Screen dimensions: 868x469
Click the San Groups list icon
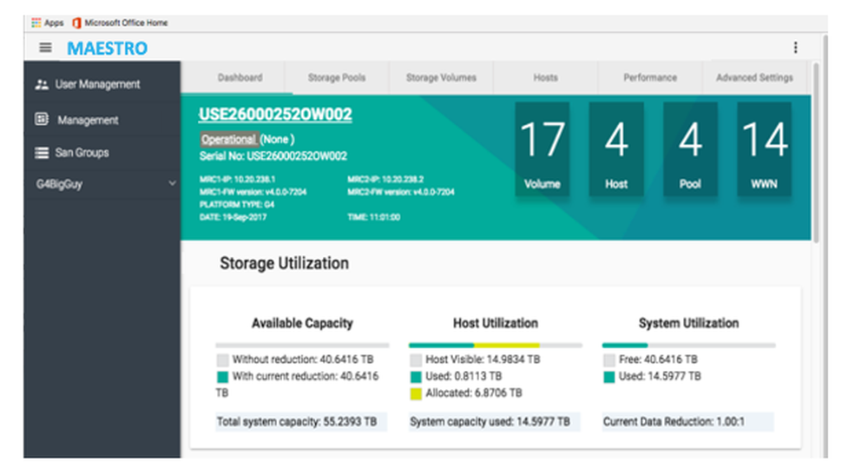(42, 153)
